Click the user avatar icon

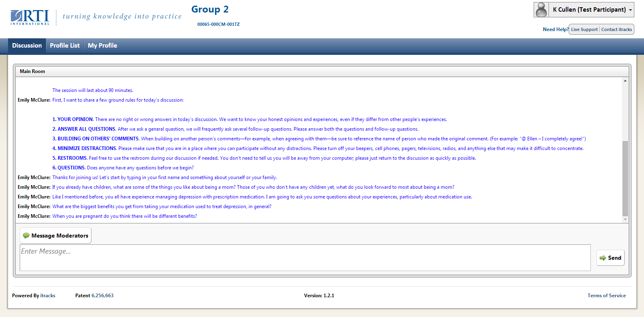(x=542, y=10)
